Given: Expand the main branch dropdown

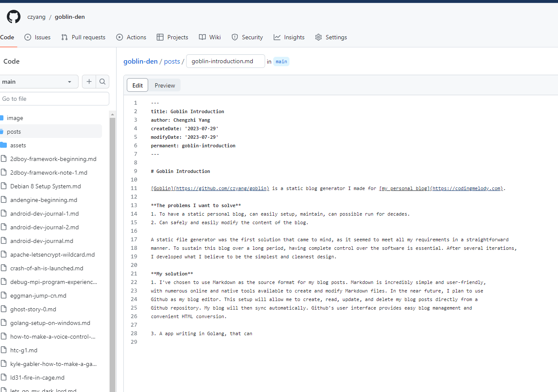Looking at the screenshot, I should pos(38,82).
